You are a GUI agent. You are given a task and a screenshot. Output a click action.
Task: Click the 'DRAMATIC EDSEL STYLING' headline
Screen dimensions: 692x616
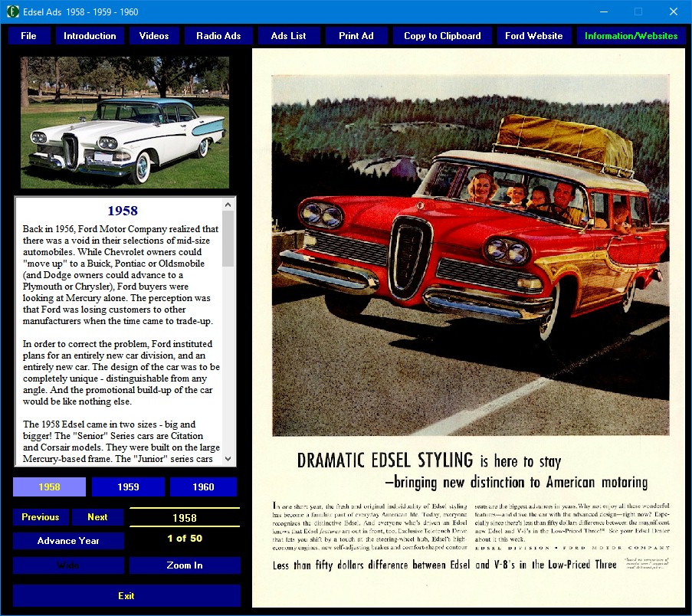pos(385,460)
